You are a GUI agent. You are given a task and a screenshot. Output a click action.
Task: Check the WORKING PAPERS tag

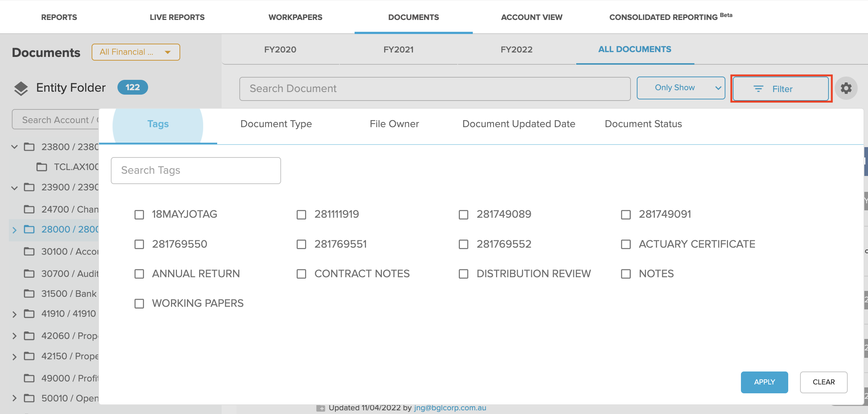(139, 303)
